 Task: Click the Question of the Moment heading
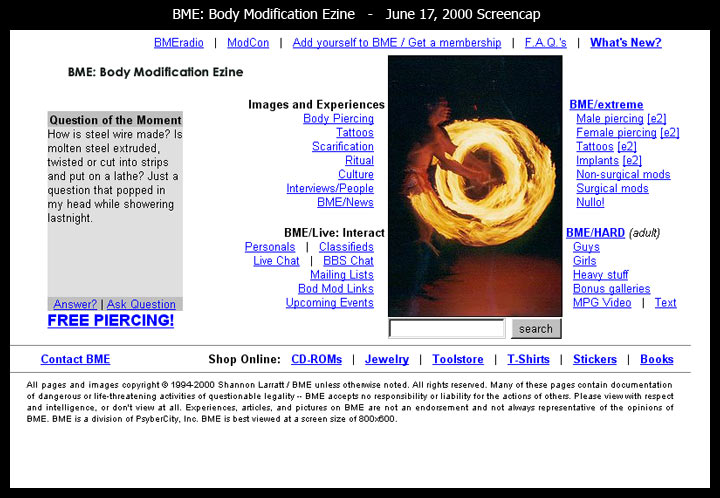click(115, 120)
